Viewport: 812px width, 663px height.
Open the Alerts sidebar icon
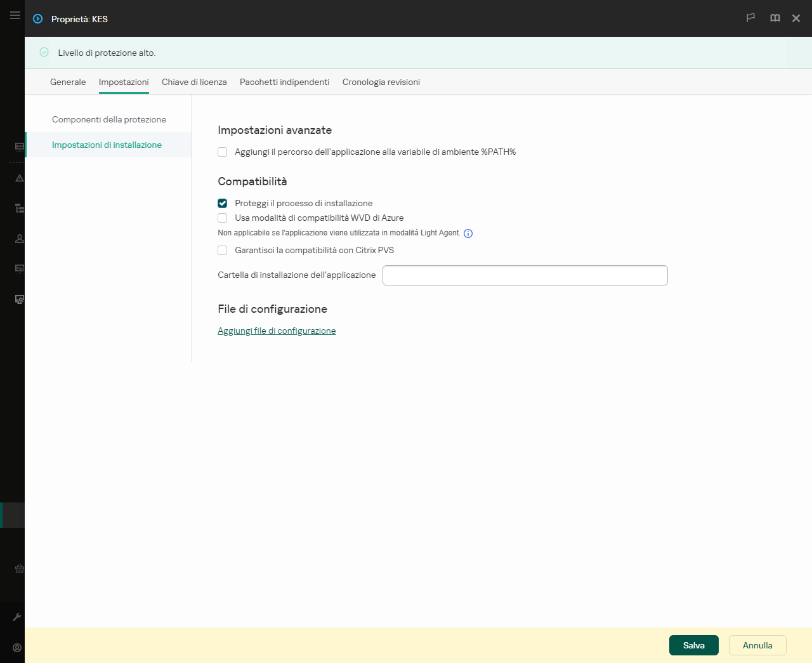tap(18, 178)
